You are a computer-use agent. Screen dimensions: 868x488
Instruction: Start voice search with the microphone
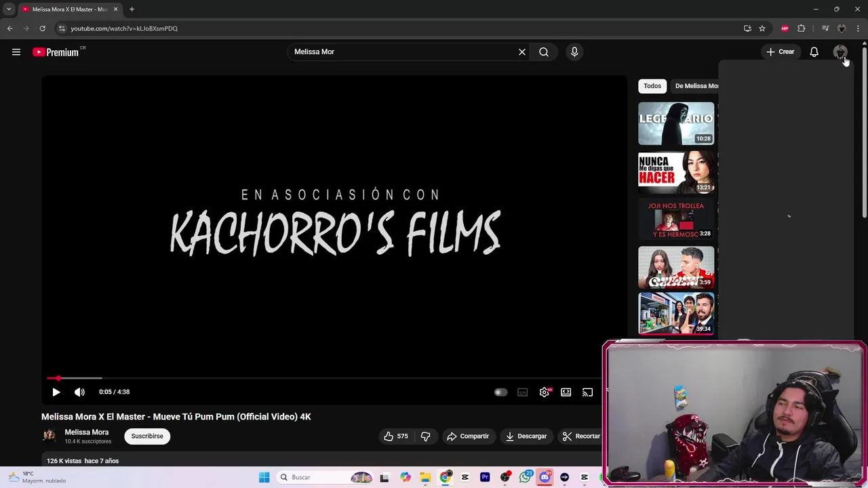pos(574,52)
